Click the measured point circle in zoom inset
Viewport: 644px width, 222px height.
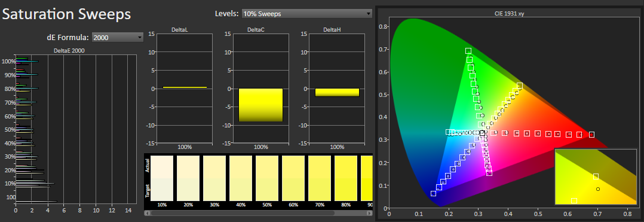[597, 189]
